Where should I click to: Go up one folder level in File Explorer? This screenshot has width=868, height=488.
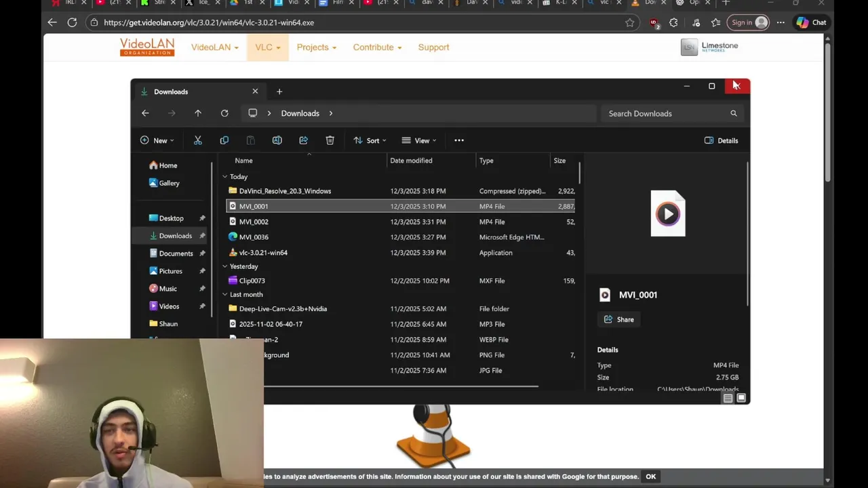(198, 113)
